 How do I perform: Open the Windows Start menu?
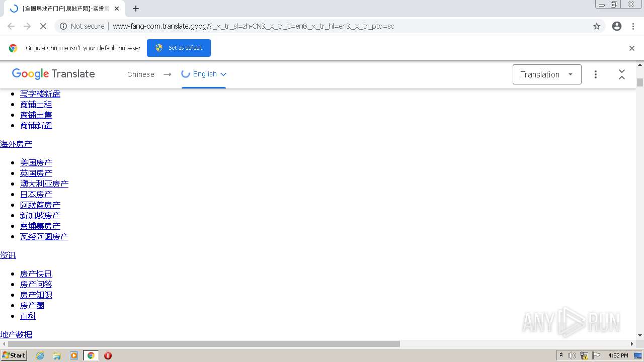tap(14, 355)
